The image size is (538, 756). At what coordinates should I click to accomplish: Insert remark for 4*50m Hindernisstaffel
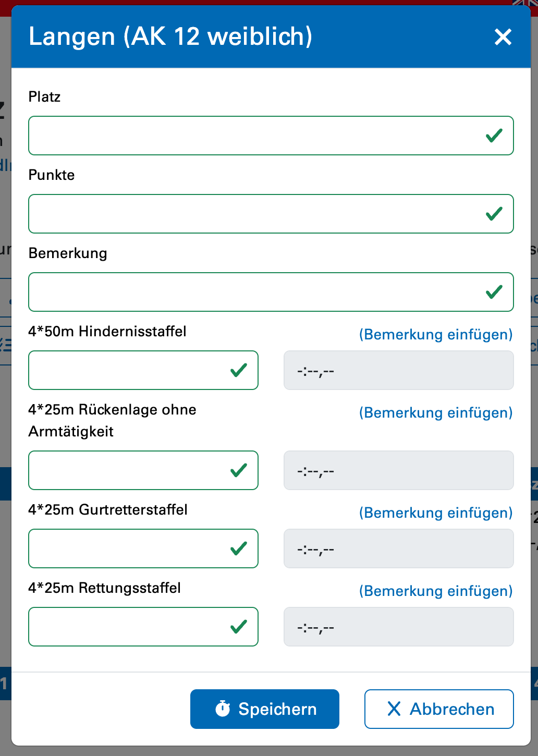click(436, 335)
